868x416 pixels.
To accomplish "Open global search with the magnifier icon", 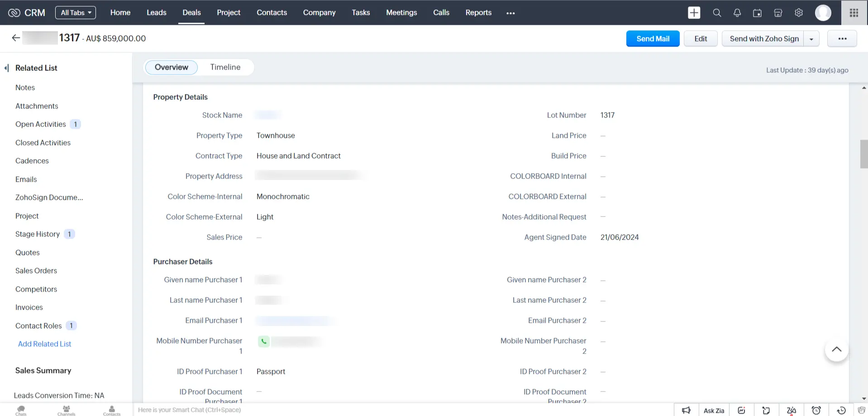I will pos(716,13).
